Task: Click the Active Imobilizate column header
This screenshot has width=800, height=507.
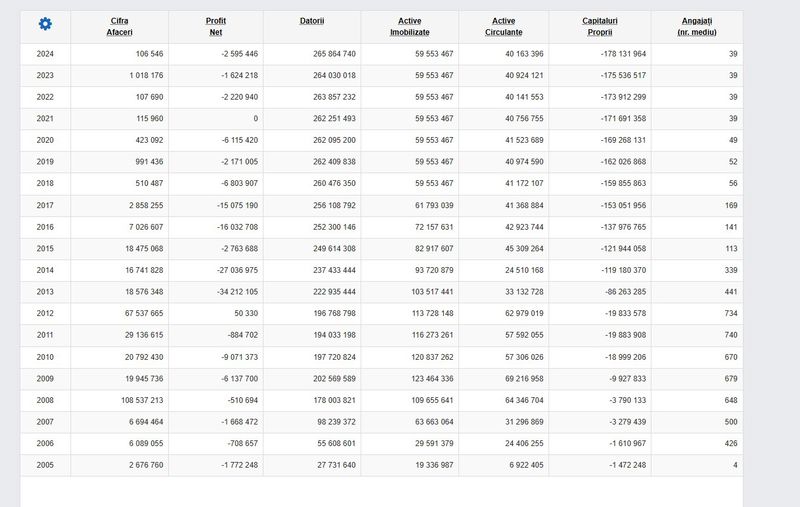Action: coord(409,27)
